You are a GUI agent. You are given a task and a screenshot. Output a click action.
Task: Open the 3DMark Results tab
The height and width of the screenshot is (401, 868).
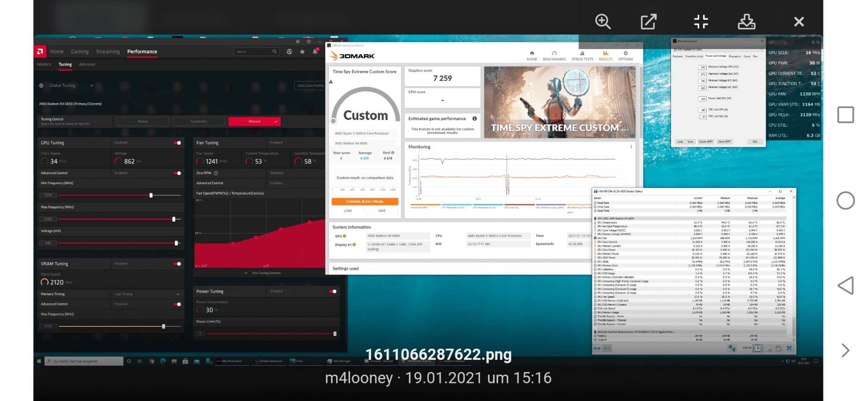click(x=606, y=56)
